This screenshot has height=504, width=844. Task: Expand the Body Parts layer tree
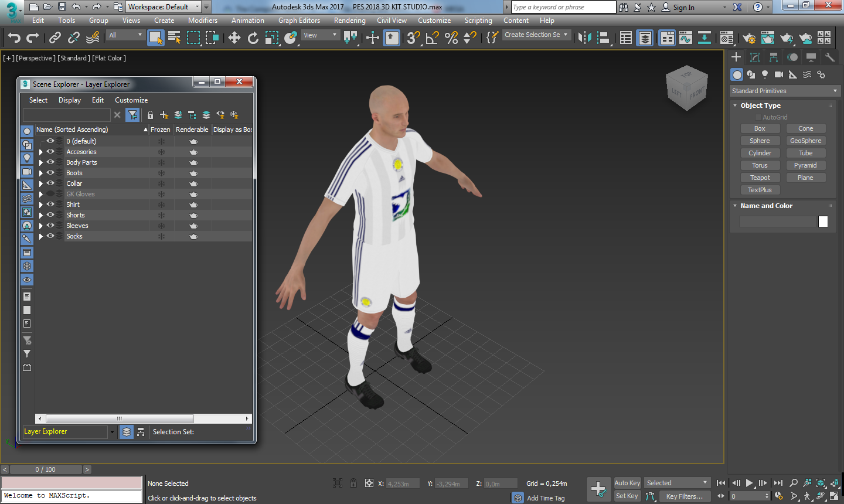click(x=40, y=162)
